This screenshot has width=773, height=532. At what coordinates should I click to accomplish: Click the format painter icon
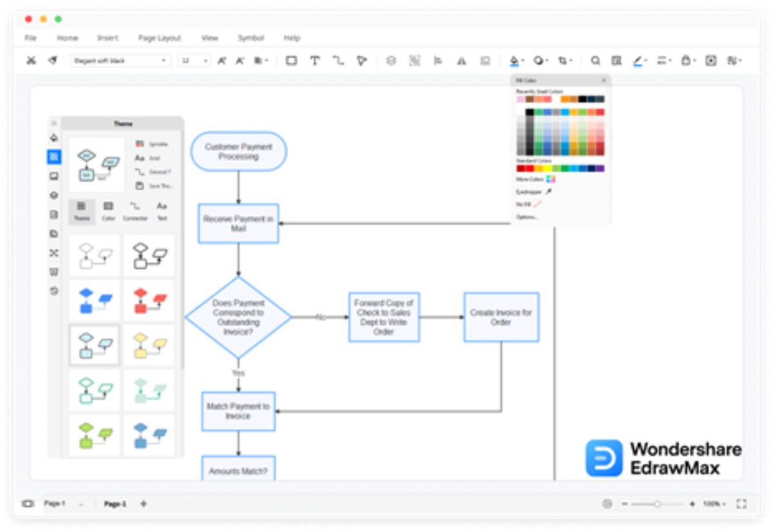(x=53, y=61)
